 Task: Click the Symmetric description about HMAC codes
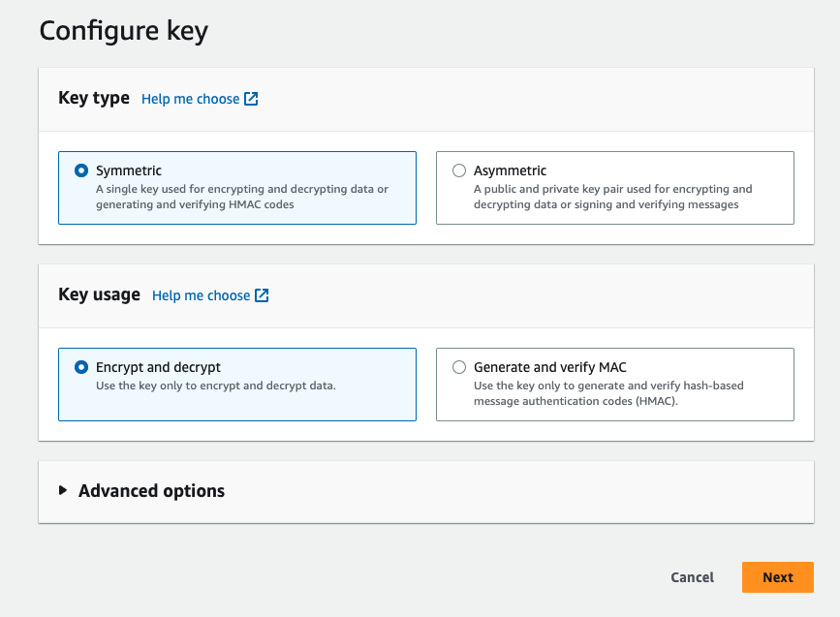pyautogui.click(x=242, y=197)
